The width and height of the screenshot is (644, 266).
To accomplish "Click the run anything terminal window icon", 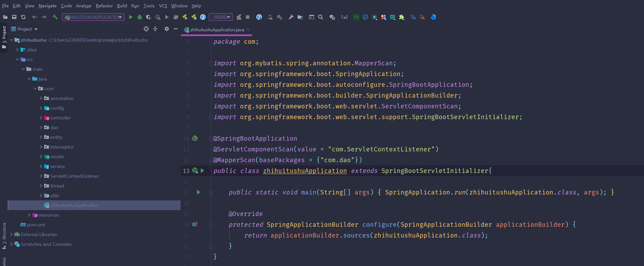I will pyautogui.click(x=312, y=17).
